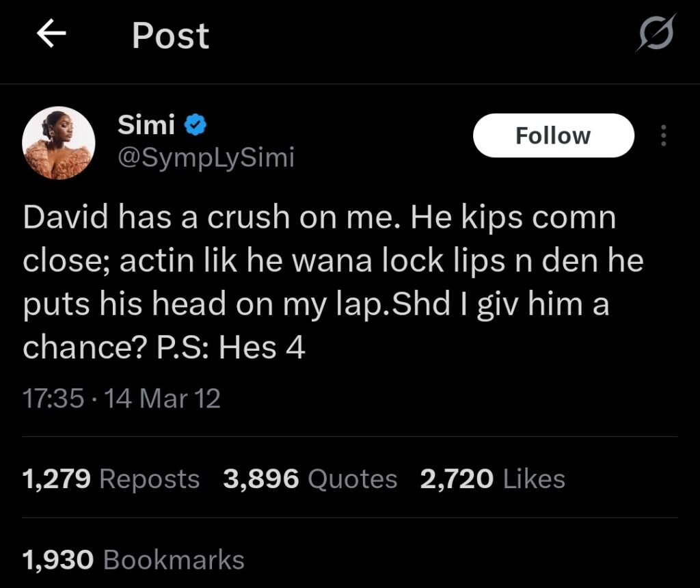The image size is (700, 588).
Task: Click the word "David" in the post
Action: pyautogui.click(x=65, y=219)
